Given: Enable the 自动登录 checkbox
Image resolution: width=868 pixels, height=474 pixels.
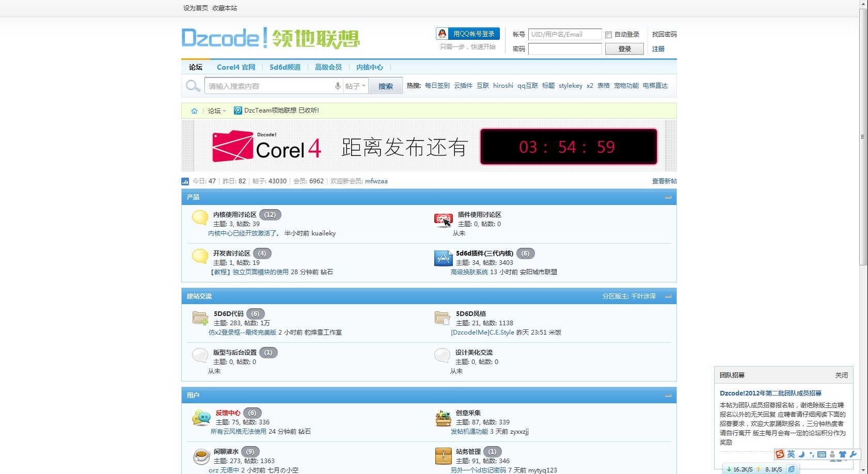Looking at the screenshot, I should pyautogui.click(x=608, y=35).
